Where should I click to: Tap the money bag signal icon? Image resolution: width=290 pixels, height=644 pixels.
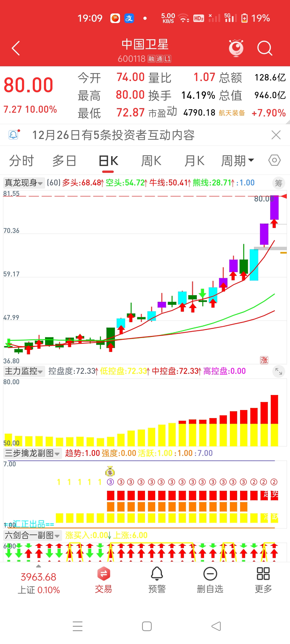pyautogui.click(x=110, y=471)
